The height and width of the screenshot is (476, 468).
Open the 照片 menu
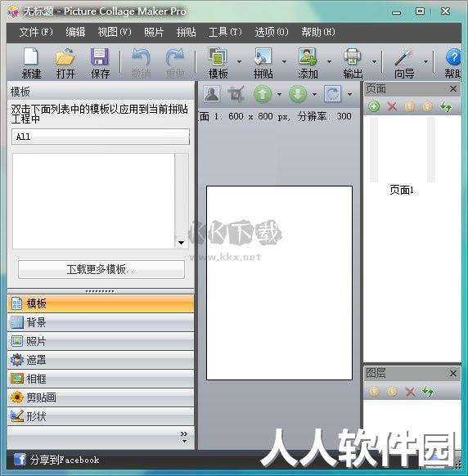click(154, 32)
